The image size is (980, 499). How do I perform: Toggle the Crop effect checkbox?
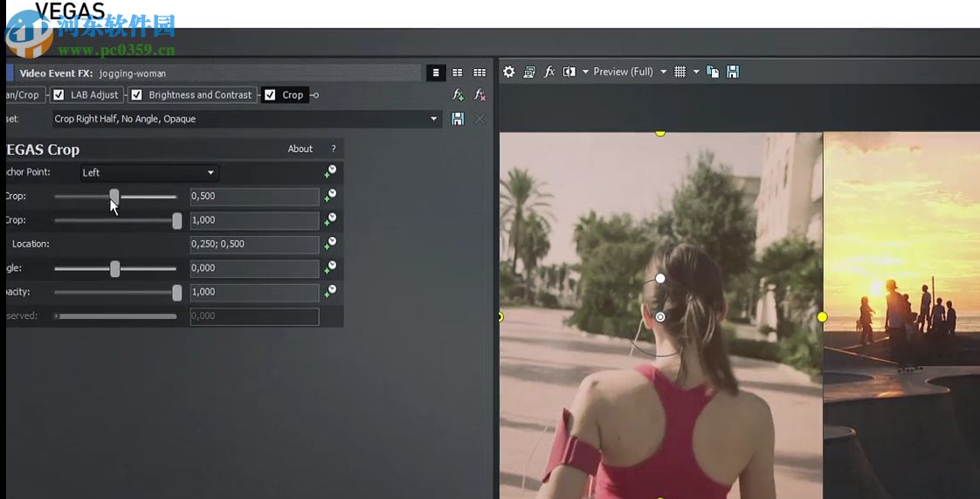(270, 95)
